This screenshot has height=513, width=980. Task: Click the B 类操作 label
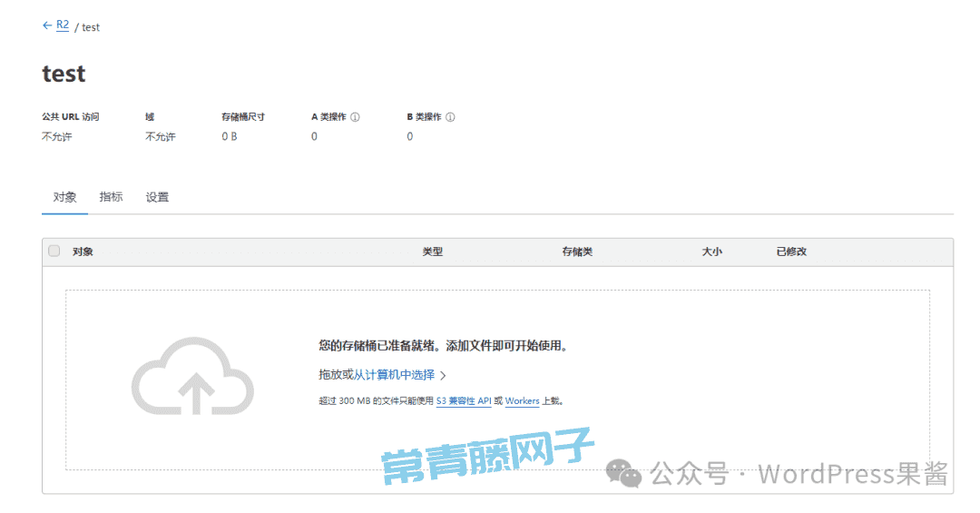pyautogui.click(x=424, y=117)
